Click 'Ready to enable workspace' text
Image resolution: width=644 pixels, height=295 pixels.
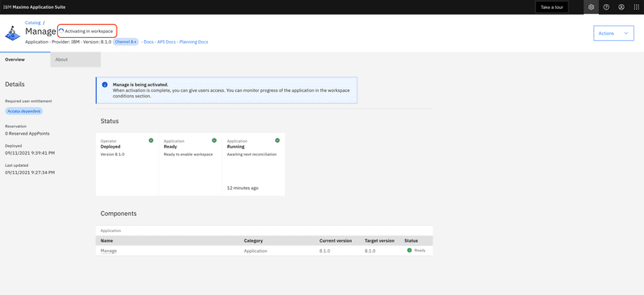click(x=188, y=154)
